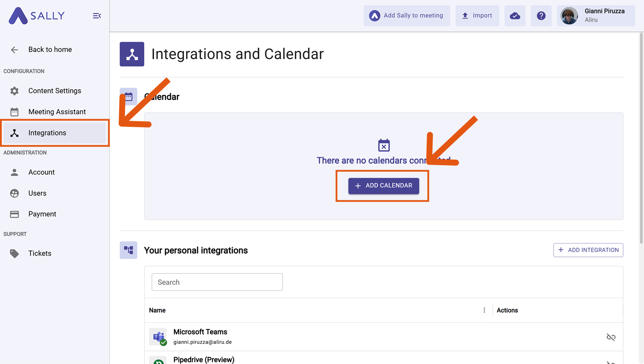Viewport: 644px width, 364px height.
Task: Click Meeting Assistant calendar icon
Action: [x=14, y=112]
